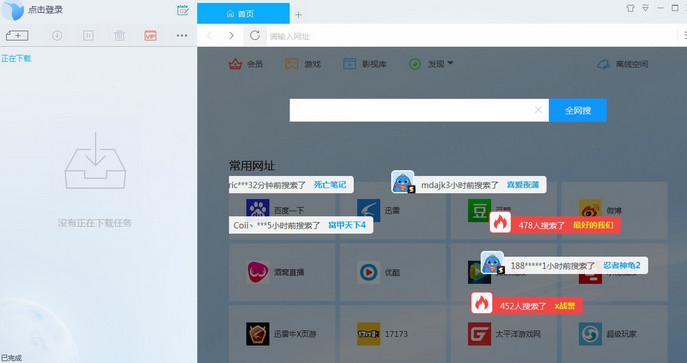Open the 百度一下 site shortcut
Image resolution: width=687 pixels, height=363 pixels.
(282, 210)
